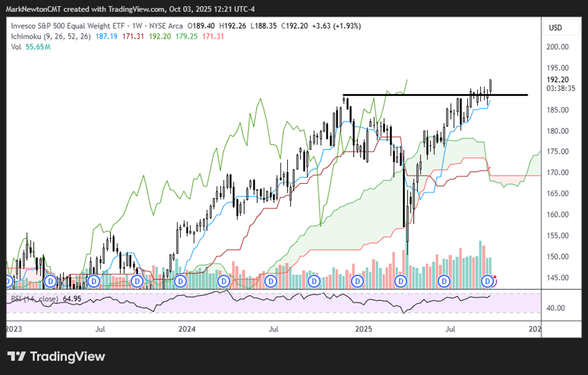The height and width of the screenshot is (375, 588).
Task: Toggle the RSI (14, close) indicator visibility
Action: click(x=34, y=298)
